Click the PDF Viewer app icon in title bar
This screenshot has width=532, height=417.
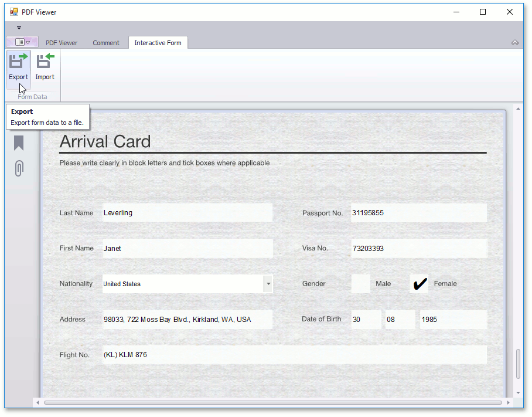(x=14, y=12)
